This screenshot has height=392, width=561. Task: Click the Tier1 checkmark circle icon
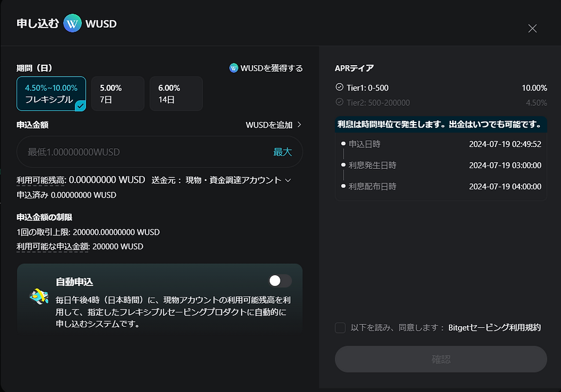(339, 88)
